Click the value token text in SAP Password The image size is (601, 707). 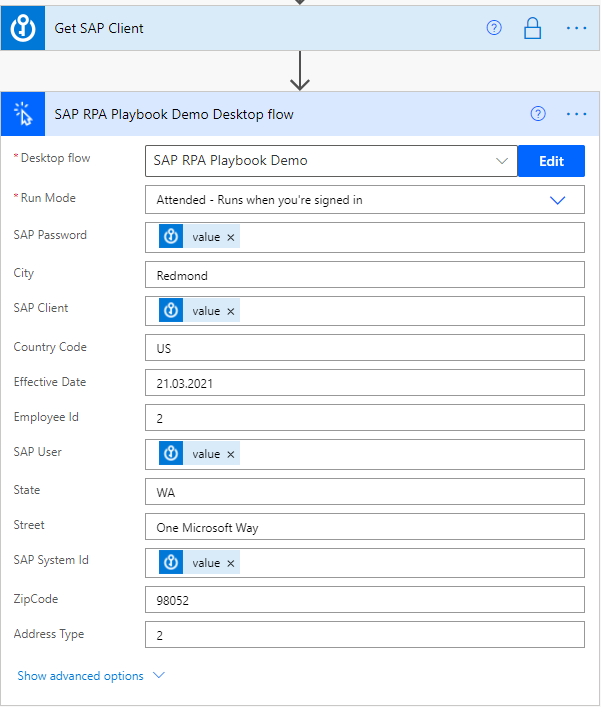[x=206, y=237]
